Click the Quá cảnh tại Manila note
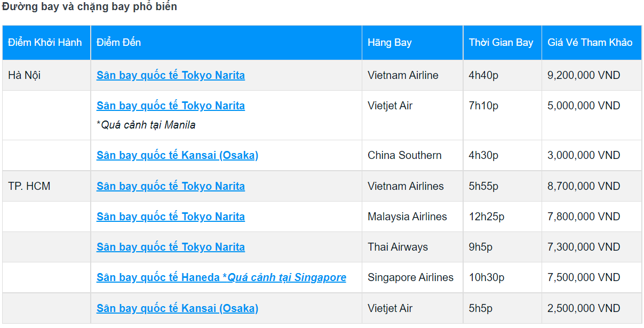 tap(146, 125)
